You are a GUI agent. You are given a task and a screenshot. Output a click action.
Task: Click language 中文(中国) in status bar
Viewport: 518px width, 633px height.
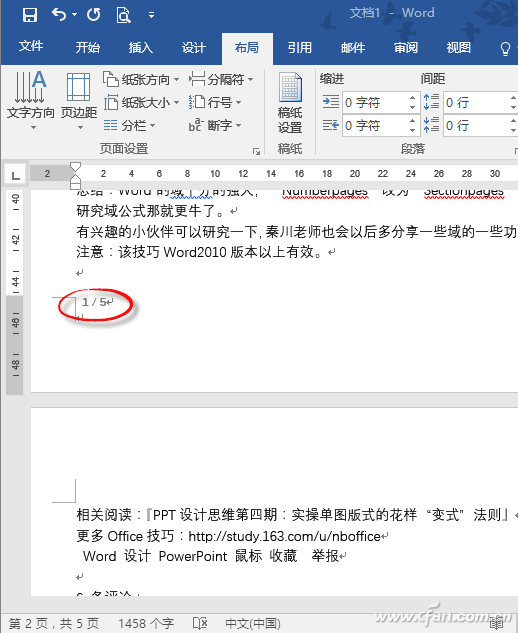tap(253, 623)
